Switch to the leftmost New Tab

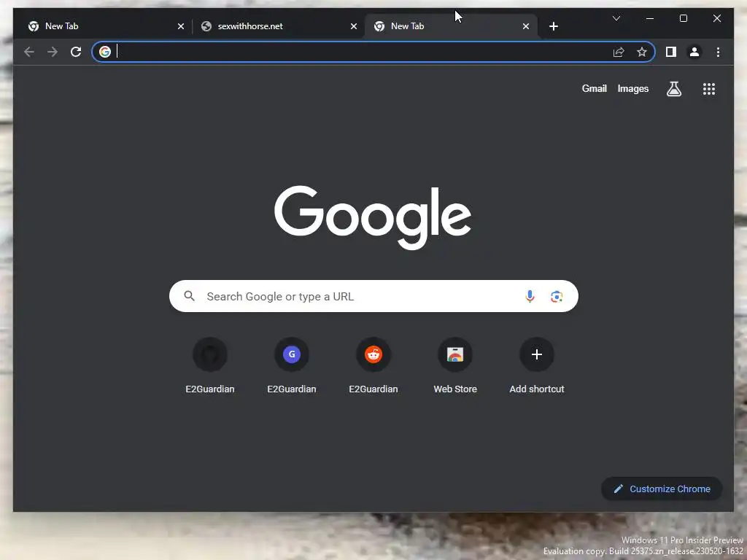[105, 26]
